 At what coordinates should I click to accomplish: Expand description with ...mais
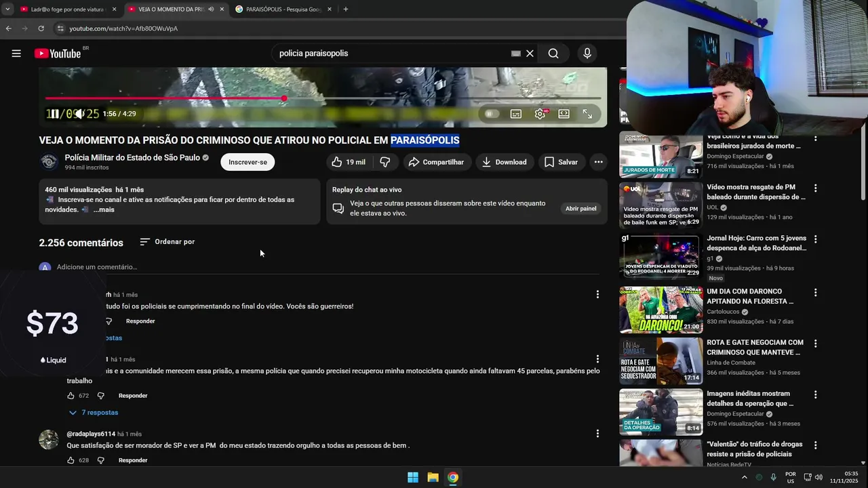point(104,210)
